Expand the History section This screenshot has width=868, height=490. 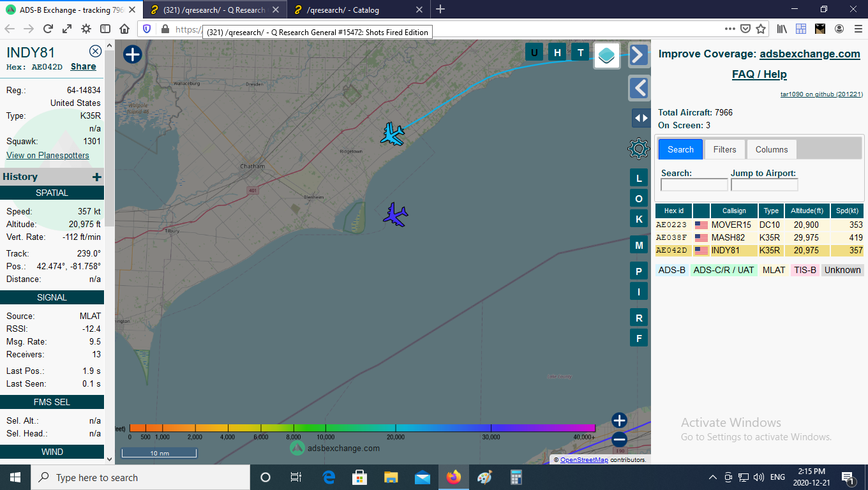click(96, 177)
